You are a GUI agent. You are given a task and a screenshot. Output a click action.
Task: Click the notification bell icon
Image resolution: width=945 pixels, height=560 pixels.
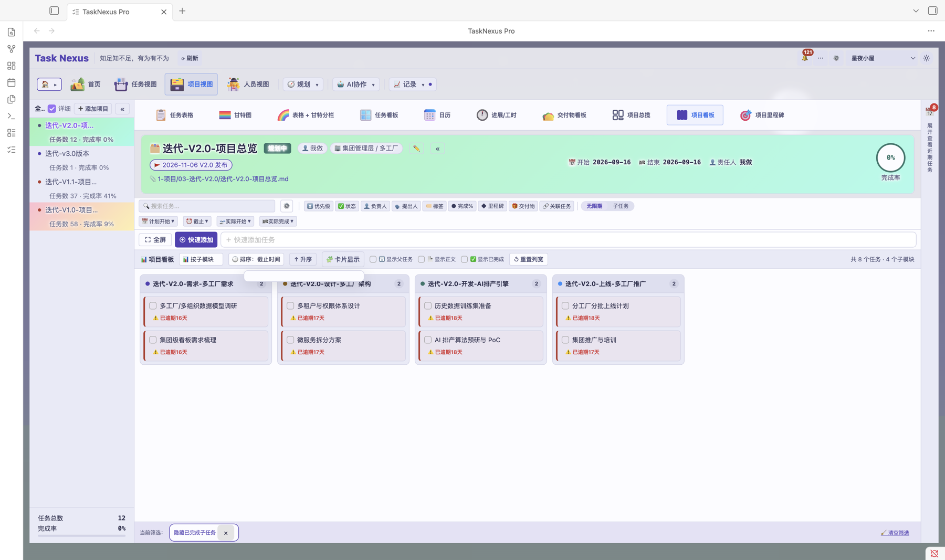coord(805,58)
